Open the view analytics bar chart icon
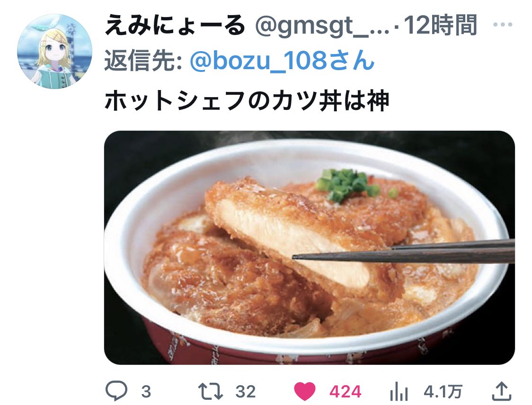The width and height of the screenshot is (532, 405). [x=399, y=391]
